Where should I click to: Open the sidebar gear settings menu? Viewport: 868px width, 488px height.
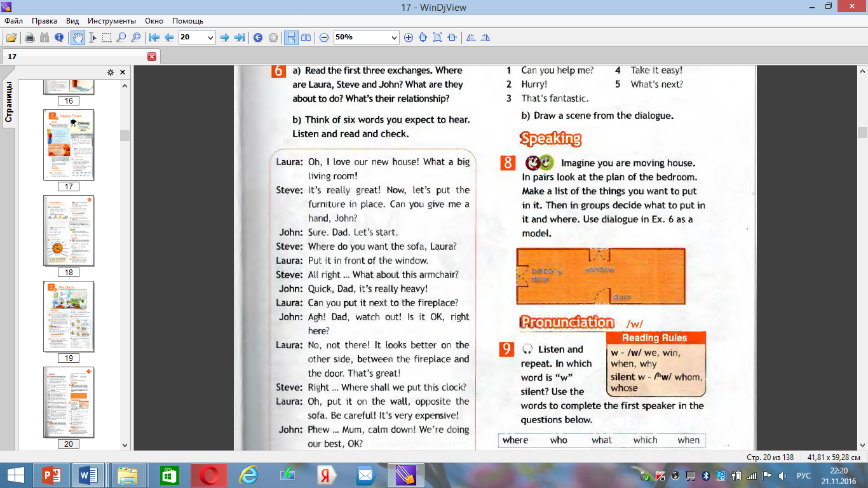coord(110,72)
